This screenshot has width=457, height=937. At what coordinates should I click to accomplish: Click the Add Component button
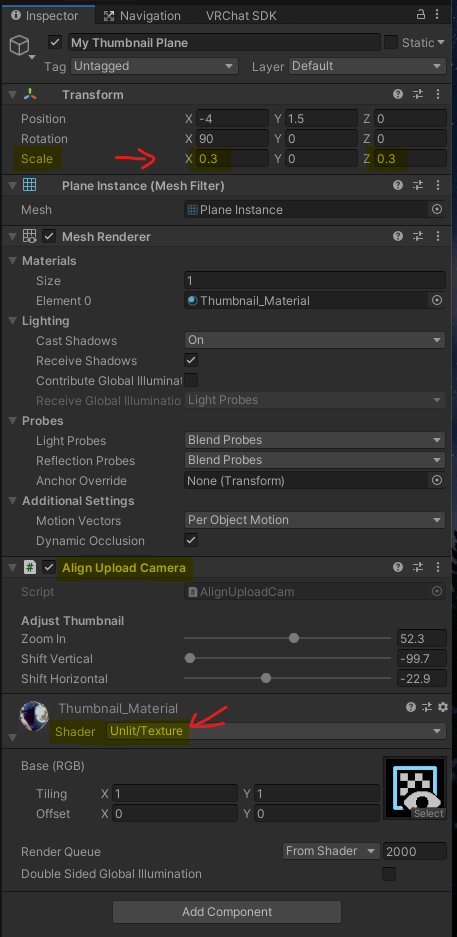(227, 912)
